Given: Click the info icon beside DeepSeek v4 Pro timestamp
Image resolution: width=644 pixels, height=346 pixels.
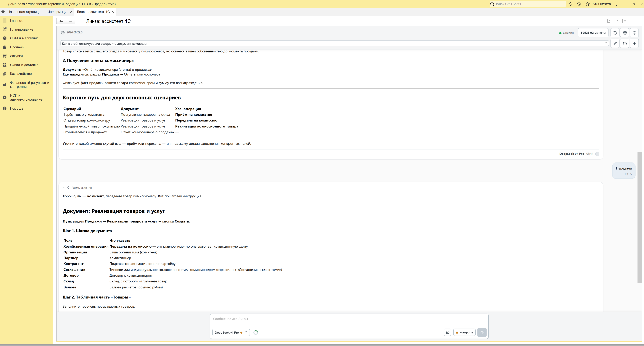Looking at the screenshot, I should (597, 154).
